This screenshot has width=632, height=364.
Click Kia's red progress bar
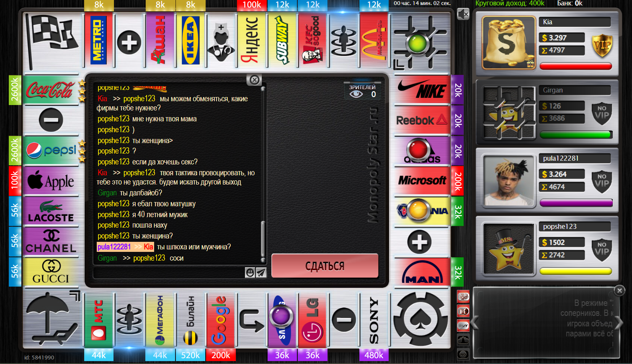tap(576, 66)
